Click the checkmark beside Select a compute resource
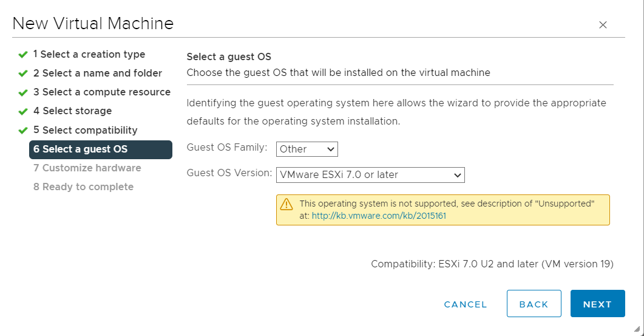The height and width of the screenshot is (336, 644). click(23, 92)
